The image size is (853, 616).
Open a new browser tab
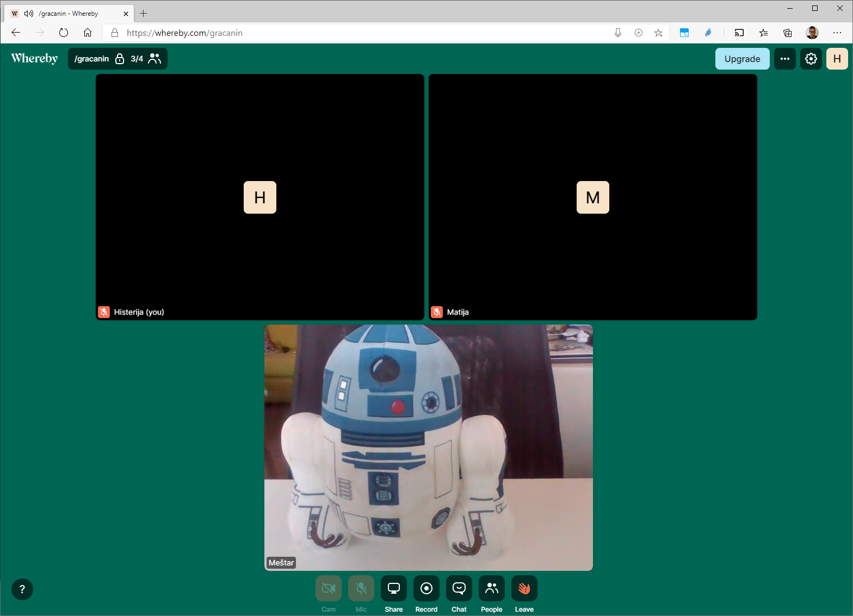[144, 14]
